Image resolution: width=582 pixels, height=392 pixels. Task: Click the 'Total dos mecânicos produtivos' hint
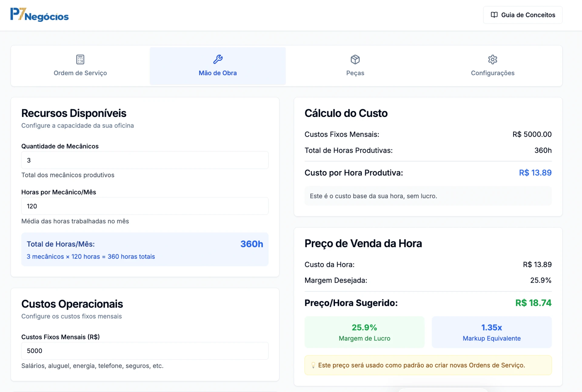click(x=68, y=175)
